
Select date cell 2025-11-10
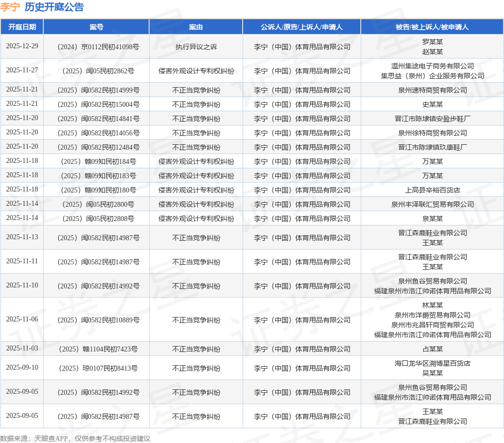22,285
